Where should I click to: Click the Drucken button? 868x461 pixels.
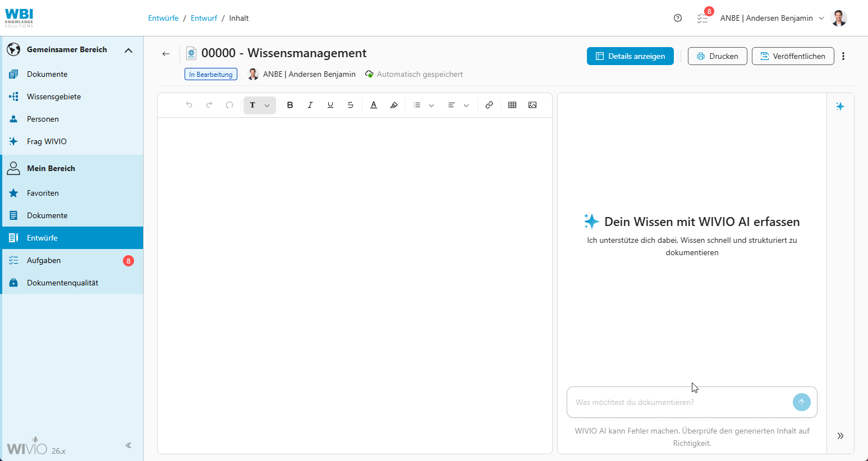click(718, 56)
